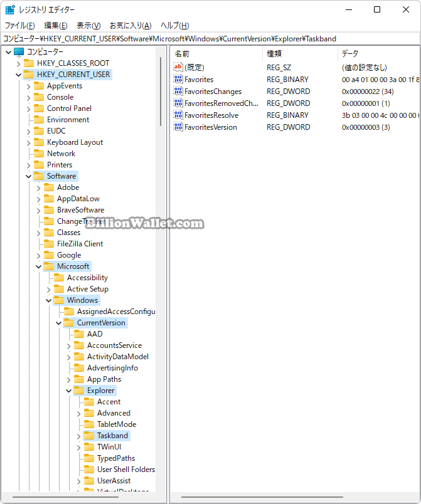Expand the Active Setup key chevron
The image size is (421, 504).
pos(48,290)
